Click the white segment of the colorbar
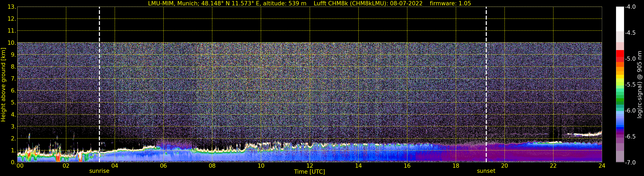The image size is (644, 176). [x=620, y=19]
